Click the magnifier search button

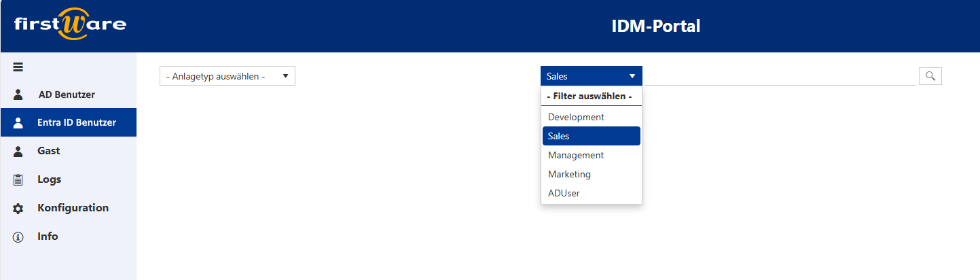(x=930, y=76)
